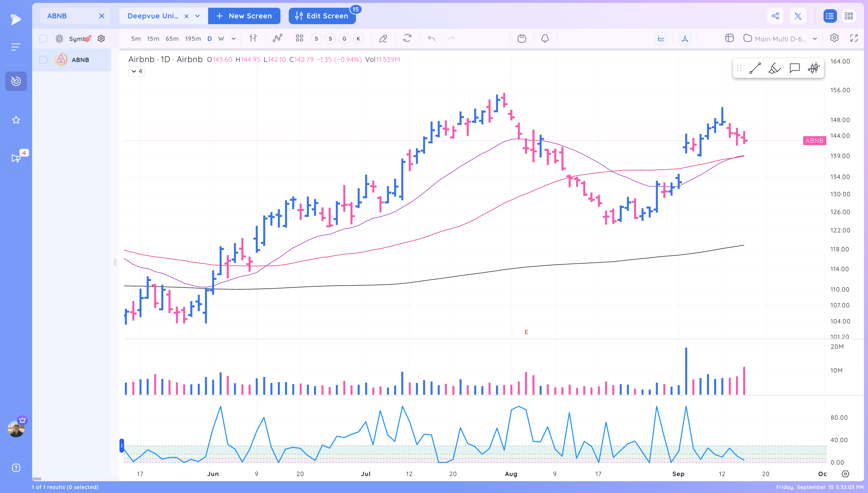Select the 5m timeframe

click(136, 38)
